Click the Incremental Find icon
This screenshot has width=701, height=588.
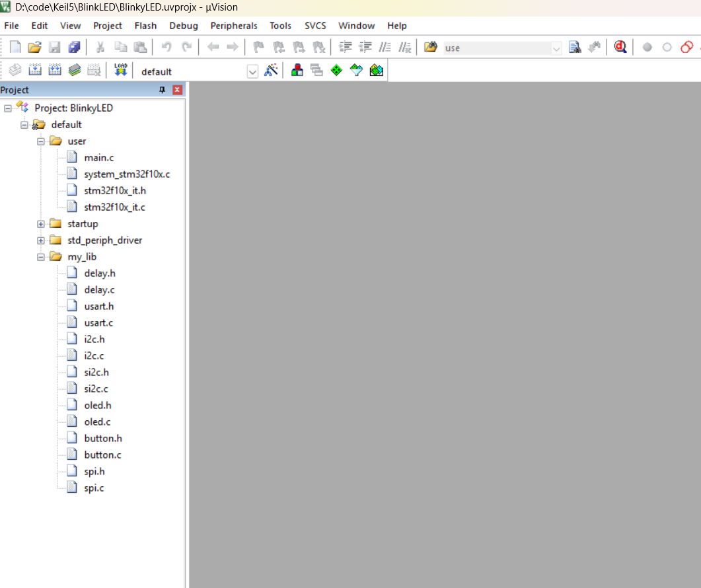[x=595, y=47]
